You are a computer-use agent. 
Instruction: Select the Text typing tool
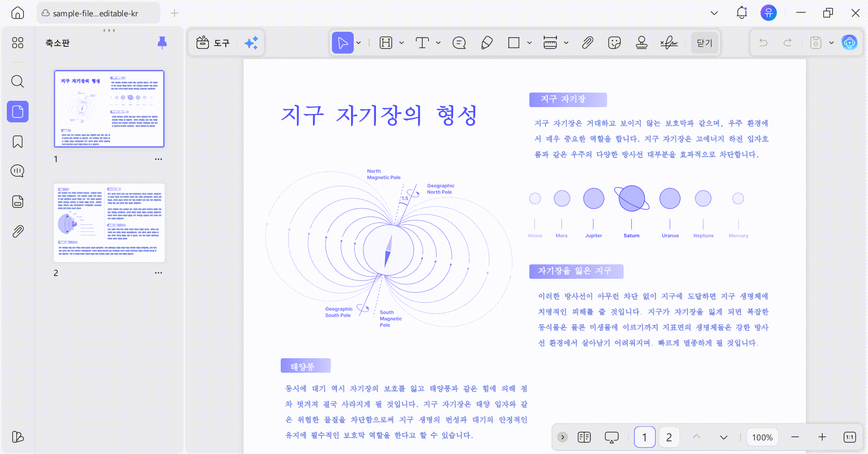point(422,43)
